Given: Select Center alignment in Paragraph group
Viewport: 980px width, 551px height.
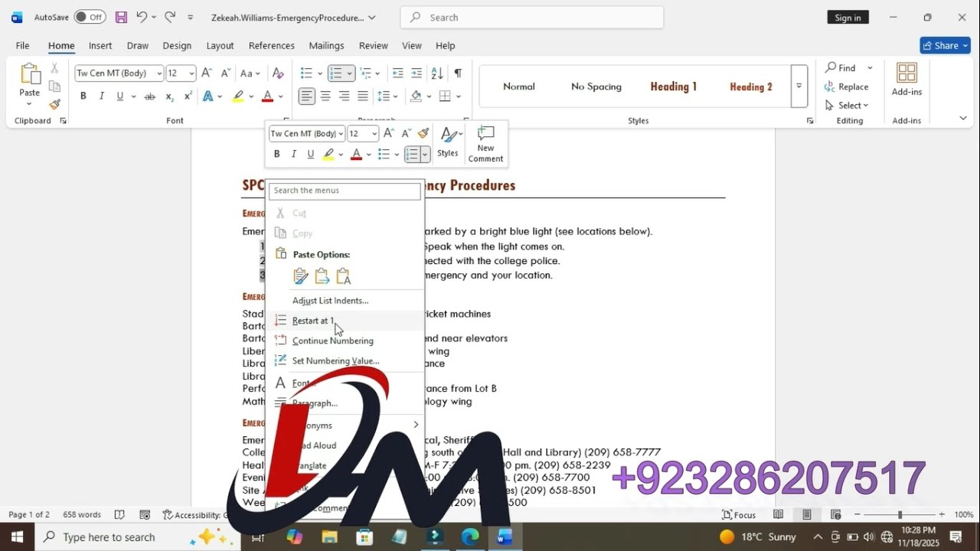Looking at the screenshot, I should 325,96.
